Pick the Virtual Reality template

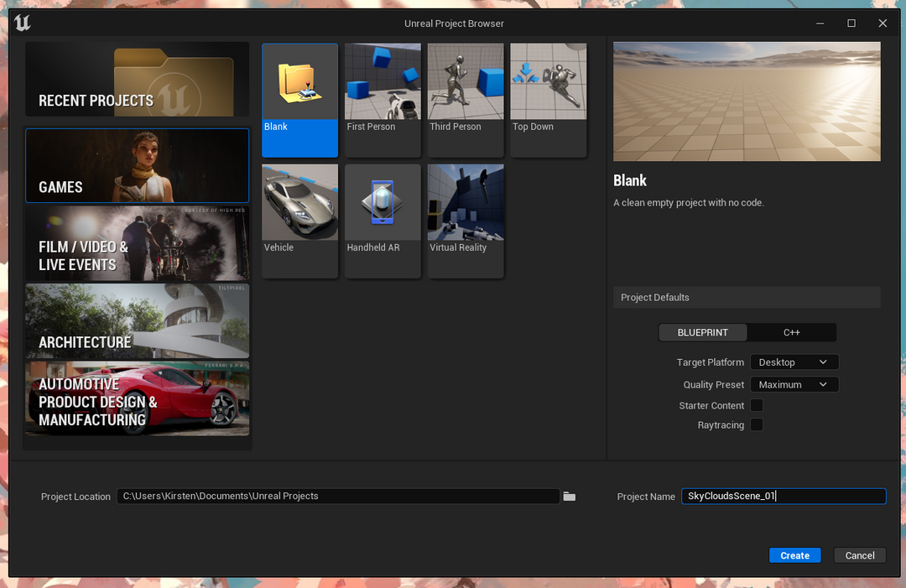pos(466,221)
